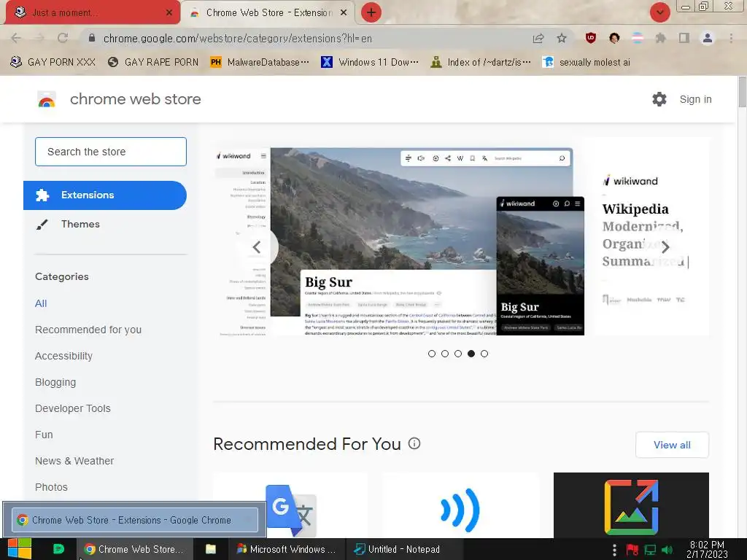The image size is (747, 560).
Task: Choose the News & Weather category
Action: pos(74,461)
